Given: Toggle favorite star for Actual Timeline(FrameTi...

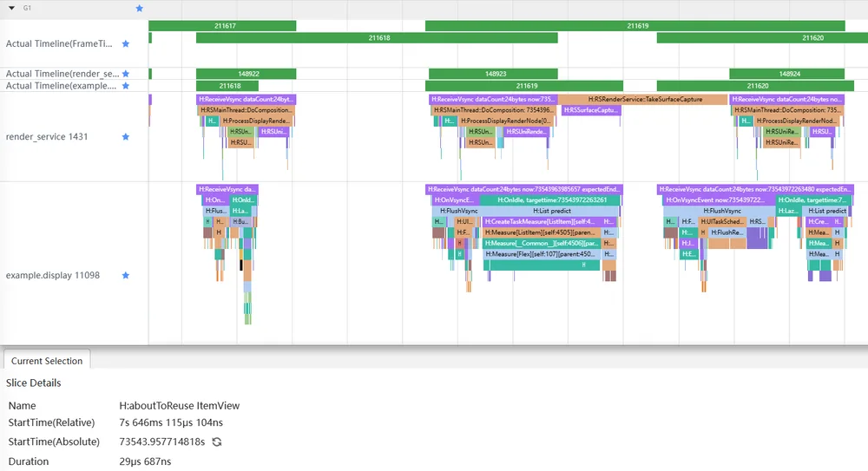Looking at the screenshot, I should (x=126, y=43).
